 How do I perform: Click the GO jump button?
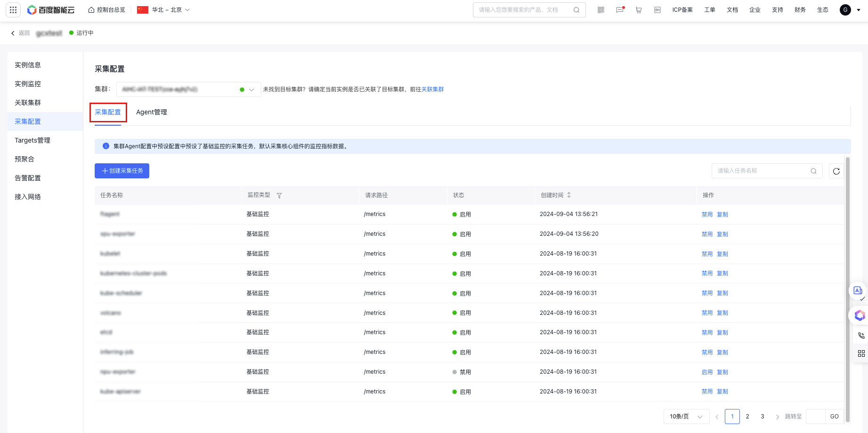(834, 417)
